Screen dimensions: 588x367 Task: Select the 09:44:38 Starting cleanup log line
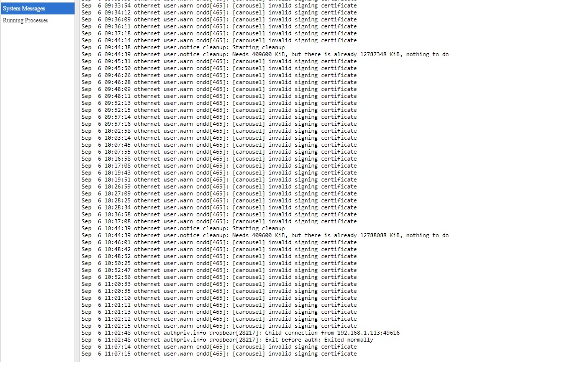click(x=183, y=48)
